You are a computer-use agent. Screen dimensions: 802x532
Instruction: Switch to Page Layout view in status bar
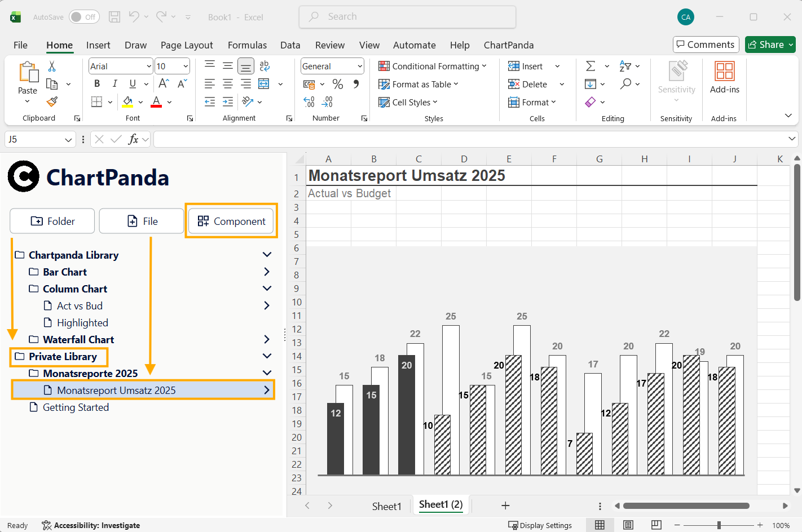coord(628,525)
